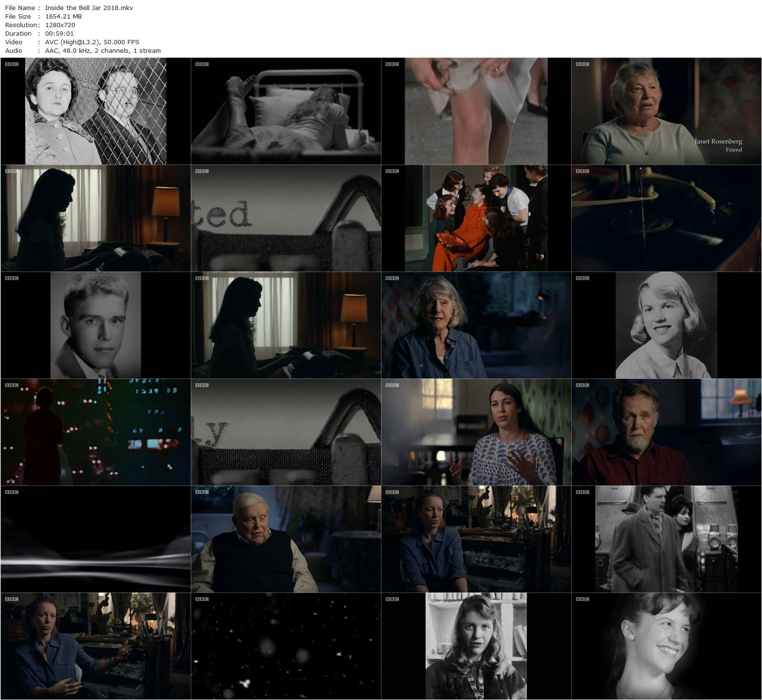Open the dark light-wave abstract thumbnail
762x700 pixels.
click(96, 539)
